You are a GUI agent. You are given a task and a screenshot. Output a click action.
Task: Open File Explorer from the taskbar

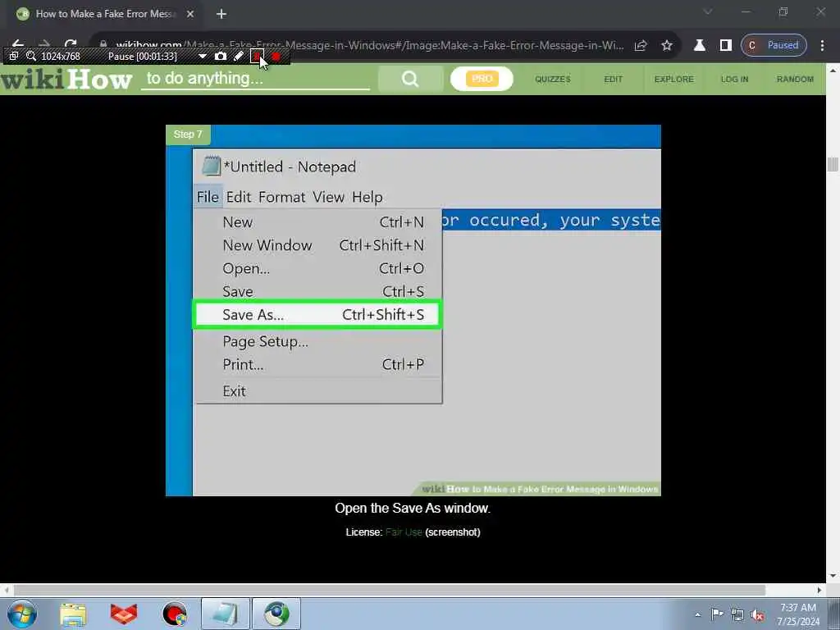(73, 614)
